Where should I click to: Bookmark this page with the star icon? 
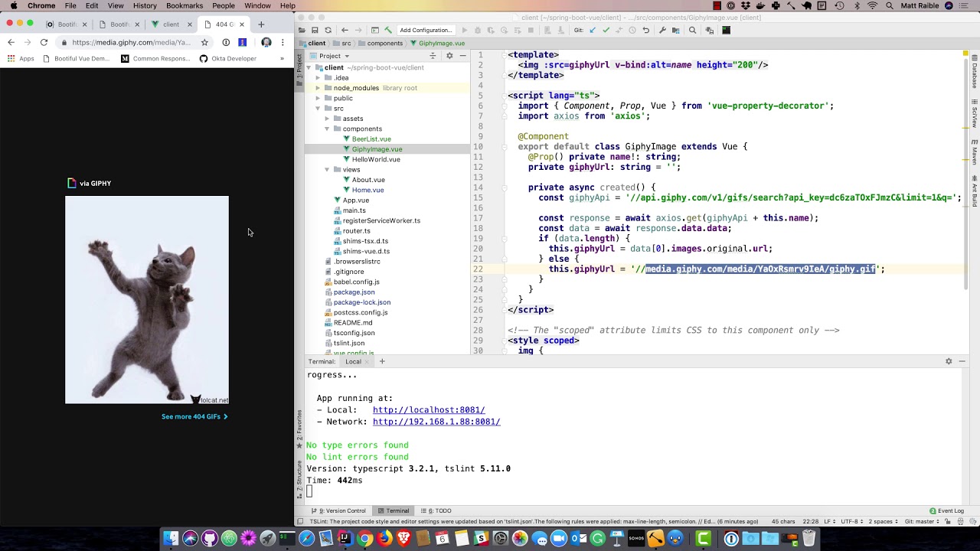tap(204, 43)
